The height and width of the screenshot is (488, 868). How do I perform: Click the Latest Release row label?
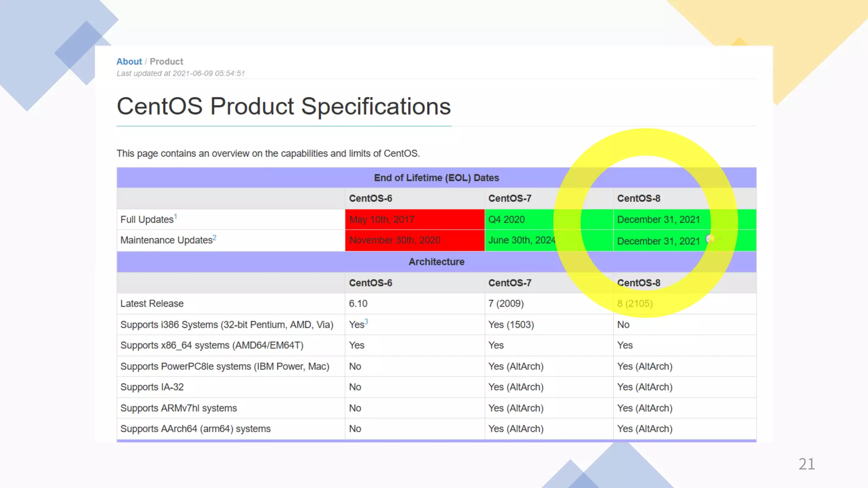coord(152,303)
